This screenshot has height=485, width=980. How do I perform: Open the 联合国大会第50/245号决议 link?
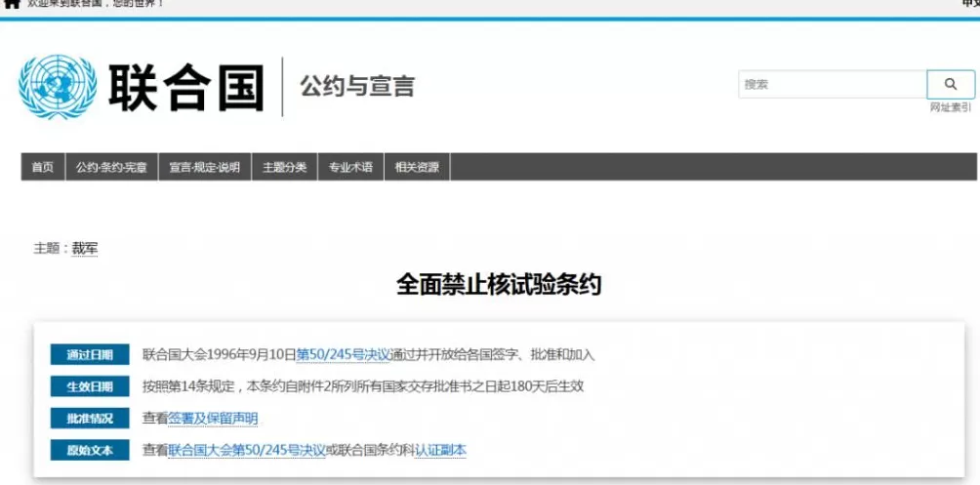(247, 450)
